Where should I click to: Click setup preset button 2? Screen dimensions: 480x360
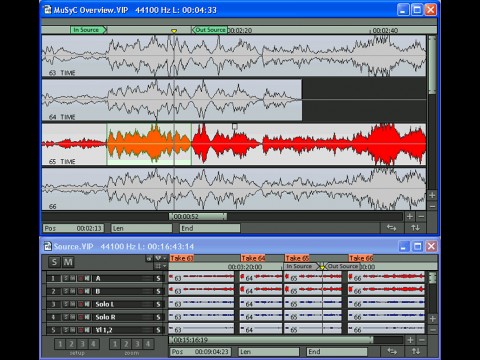coord(71,344)
